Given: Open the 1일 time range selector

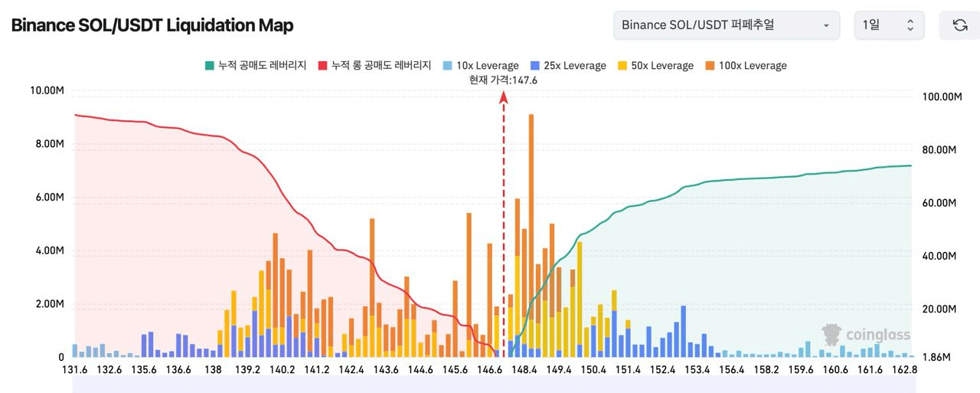Looking at the screenshot, I should click(889, 25).
